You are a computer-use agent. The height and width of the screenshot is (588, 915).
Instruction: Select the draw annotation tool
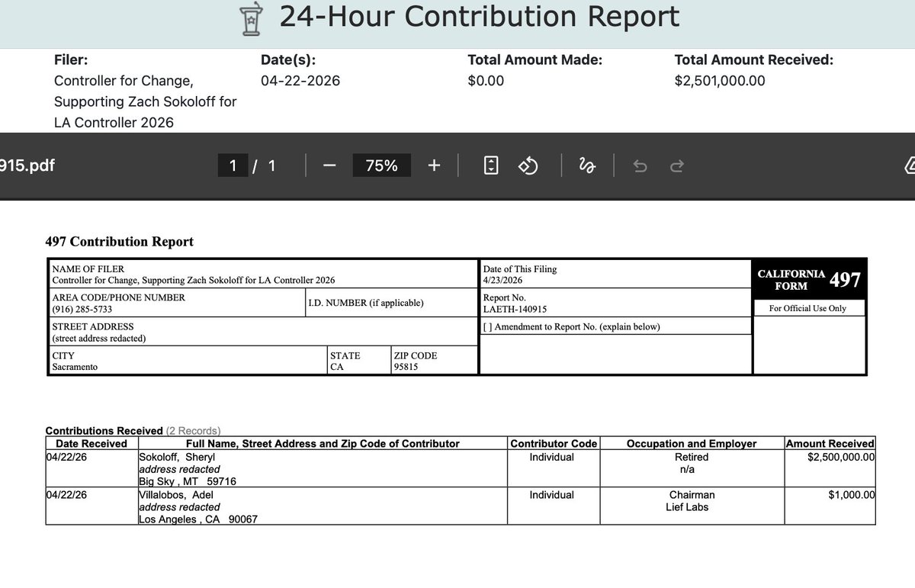[587, 165]
